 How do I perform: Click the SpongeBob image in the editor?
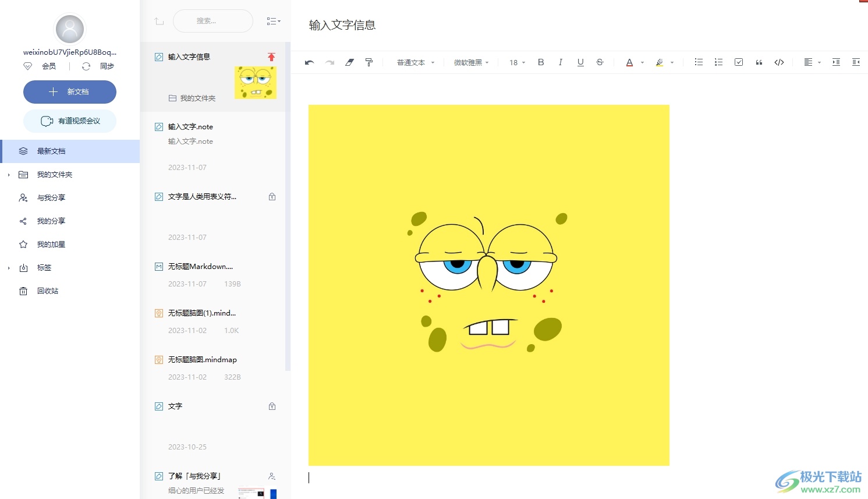[489, 285]
